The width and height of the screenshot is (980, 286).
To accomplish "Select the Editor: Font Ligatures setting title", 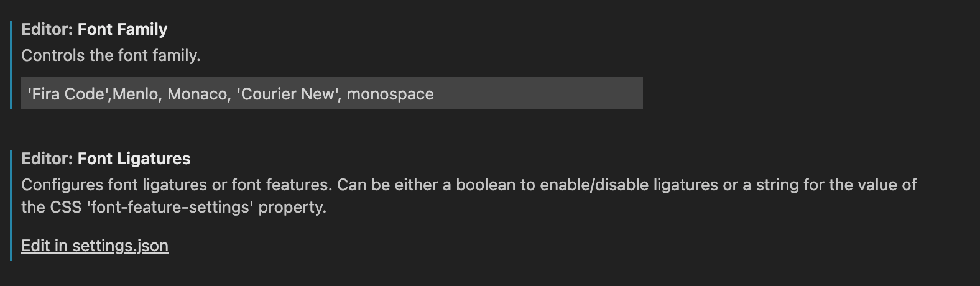I will (x=106, y=159).
